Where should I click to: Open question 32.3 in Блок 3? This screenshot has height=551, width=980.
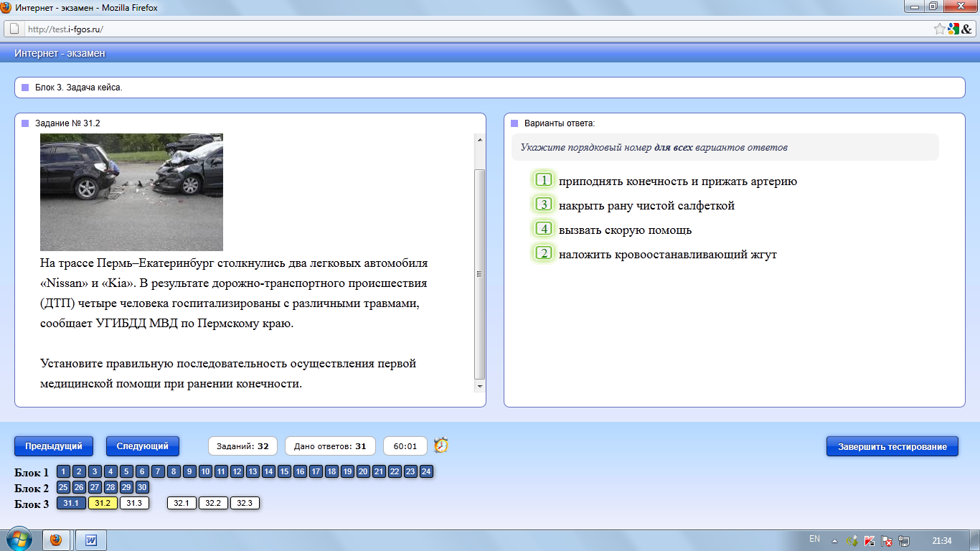click(x=245, y=503)
